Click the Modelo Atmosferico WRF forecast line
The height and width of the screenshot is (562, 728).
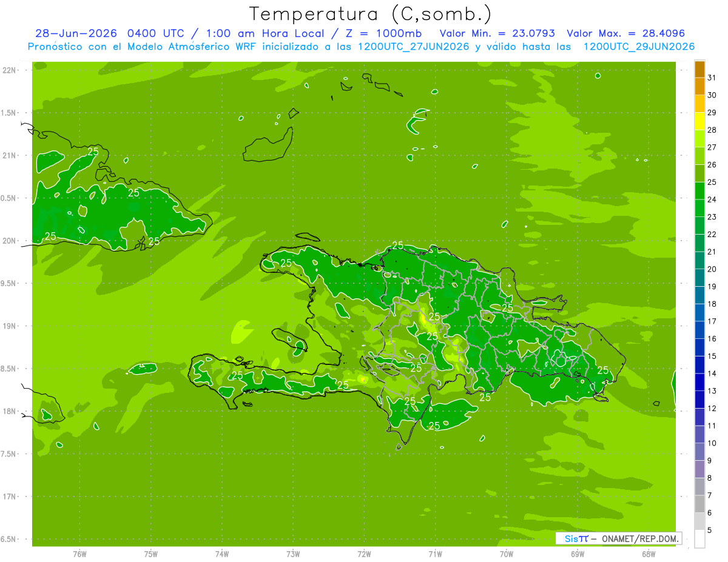pyautogui.click(x=361, y=47)
